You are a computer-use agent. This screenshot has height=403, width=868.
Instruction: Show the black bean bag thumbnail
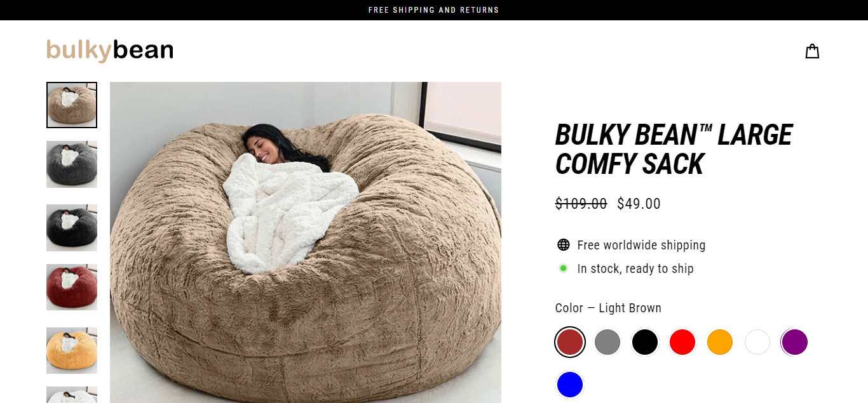click(x=72, y=228)
